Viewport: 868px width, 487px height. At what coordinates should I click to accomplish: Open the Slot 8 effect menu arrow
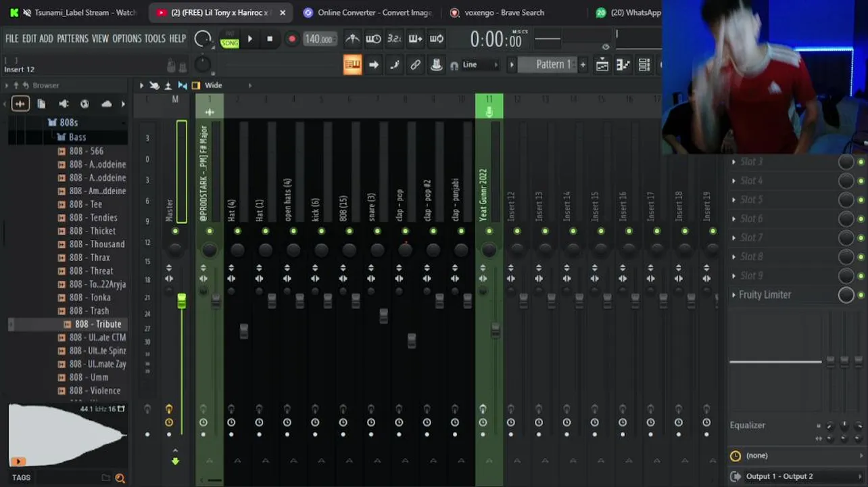pos(733,256)
